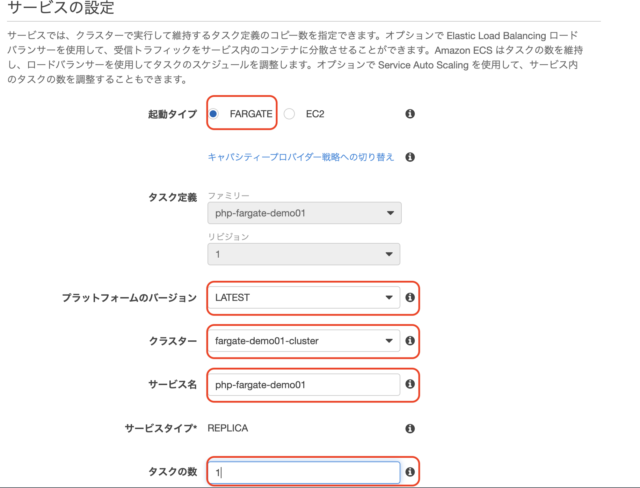Screen dimensions: 640x488
Task: Click info icon next to タスクの数 field
Action: [410, 472]
